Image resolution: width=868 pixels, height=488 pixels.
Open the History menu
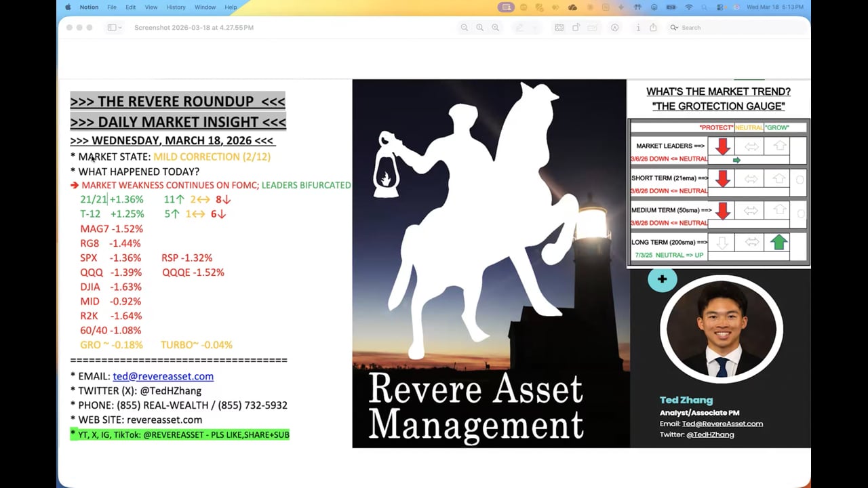[176, 7]
